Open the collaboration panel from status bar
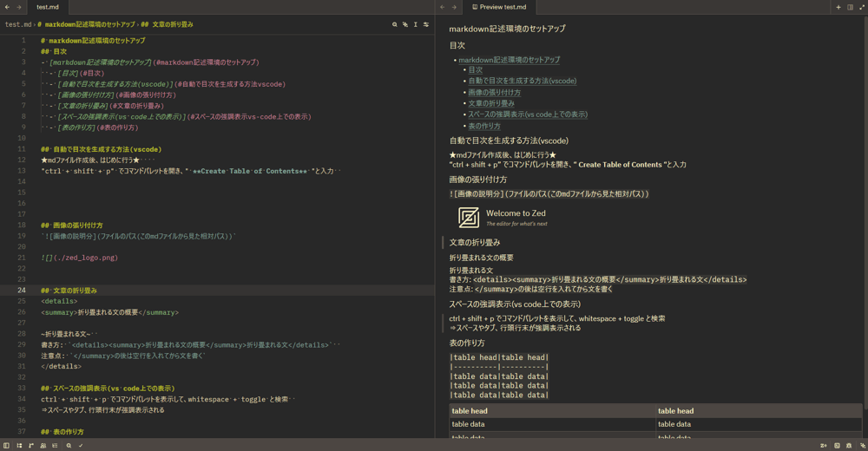868x451 pixels. pyautogui.click(x=43, y=445)
